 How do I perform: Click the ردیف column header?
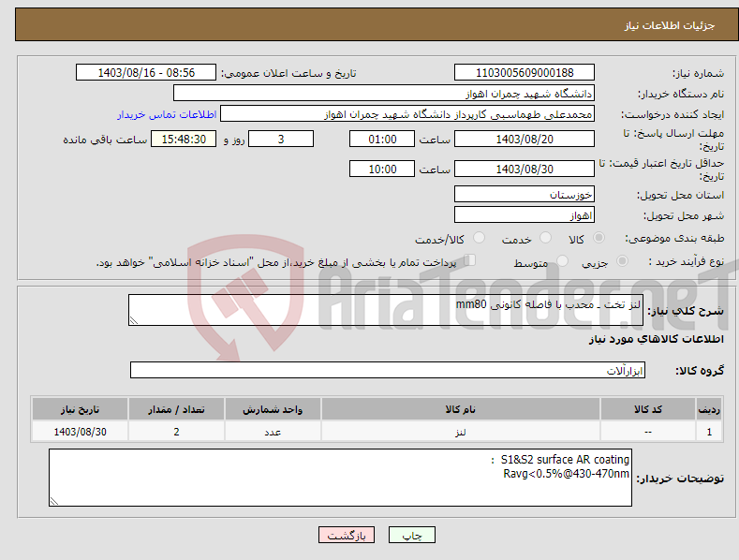(709, 409)
